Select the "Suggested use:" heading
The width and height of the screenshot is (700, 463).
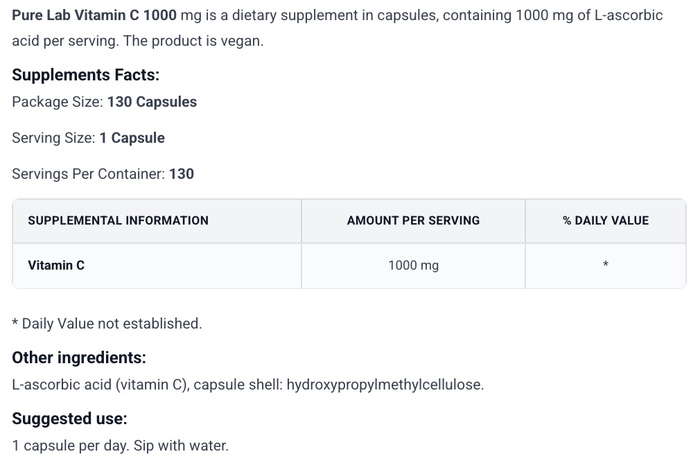click(69, 418)
